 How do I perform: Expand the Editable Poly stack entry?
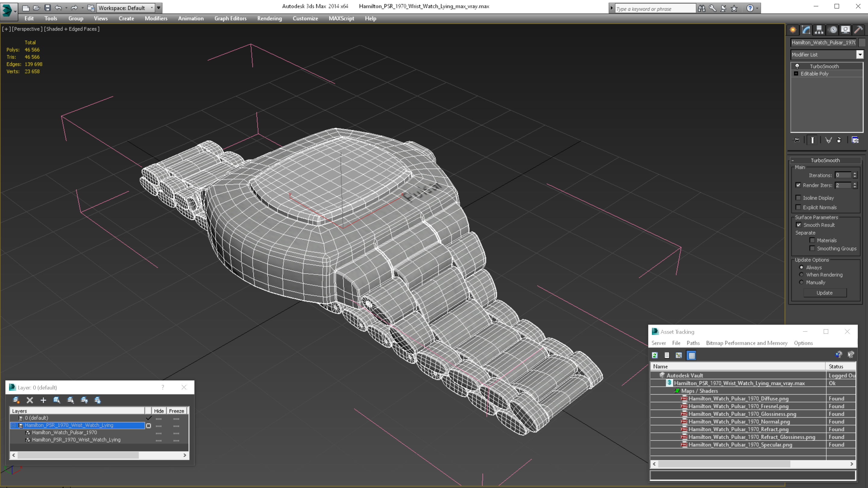point(796,74)
